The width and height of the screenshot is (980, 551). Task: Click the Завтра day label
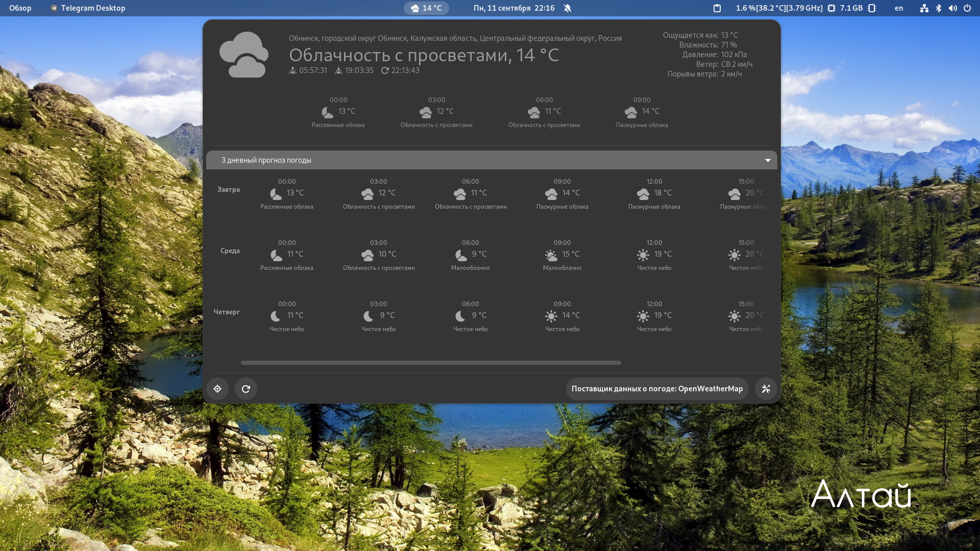pos(229,189)
